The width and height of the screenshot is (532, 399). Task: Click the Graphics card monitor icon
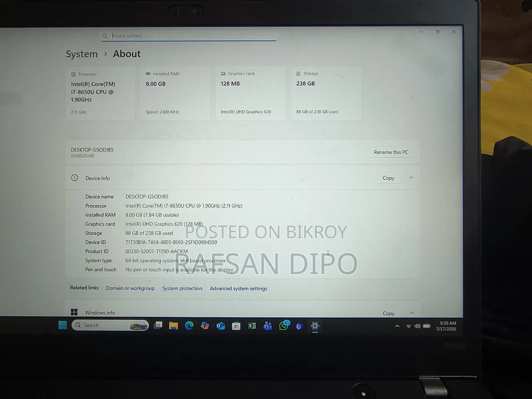point(223,73)
